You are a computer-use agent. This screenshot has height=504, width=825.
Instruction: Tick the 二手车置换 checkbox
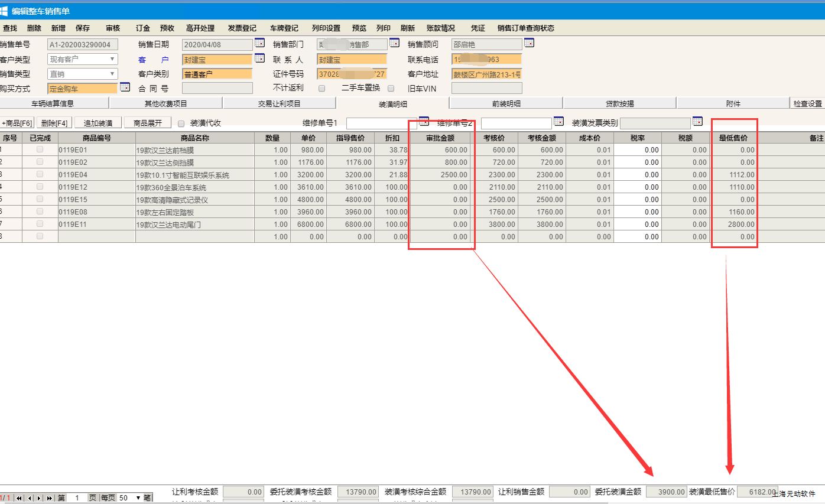point(391,89)
